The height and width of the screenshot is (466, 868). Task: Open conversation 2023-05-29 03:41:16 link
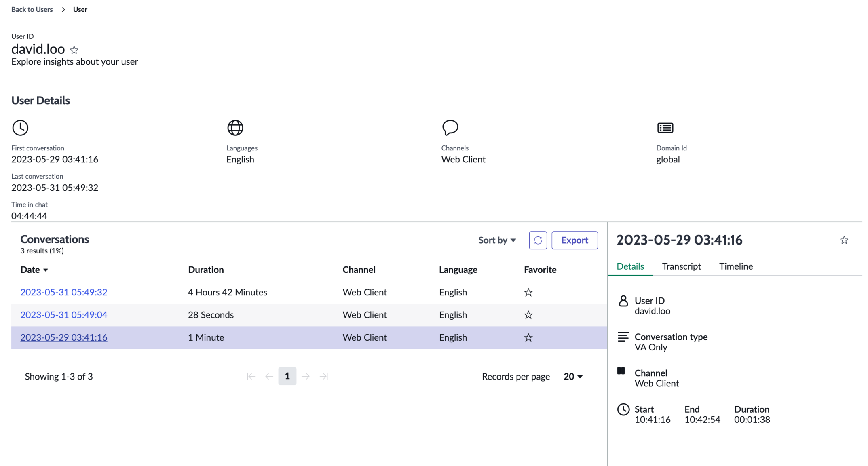pyautogui.click(x=64, y=337)
